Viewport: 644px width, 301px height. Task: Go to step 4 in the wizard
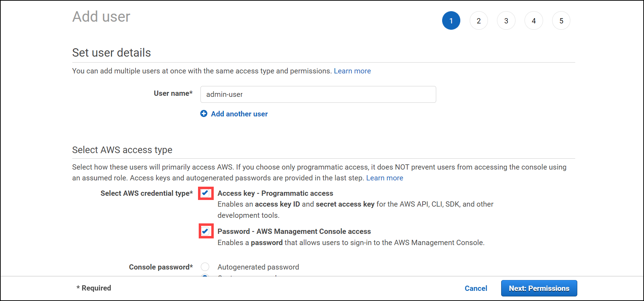[534, 21]
